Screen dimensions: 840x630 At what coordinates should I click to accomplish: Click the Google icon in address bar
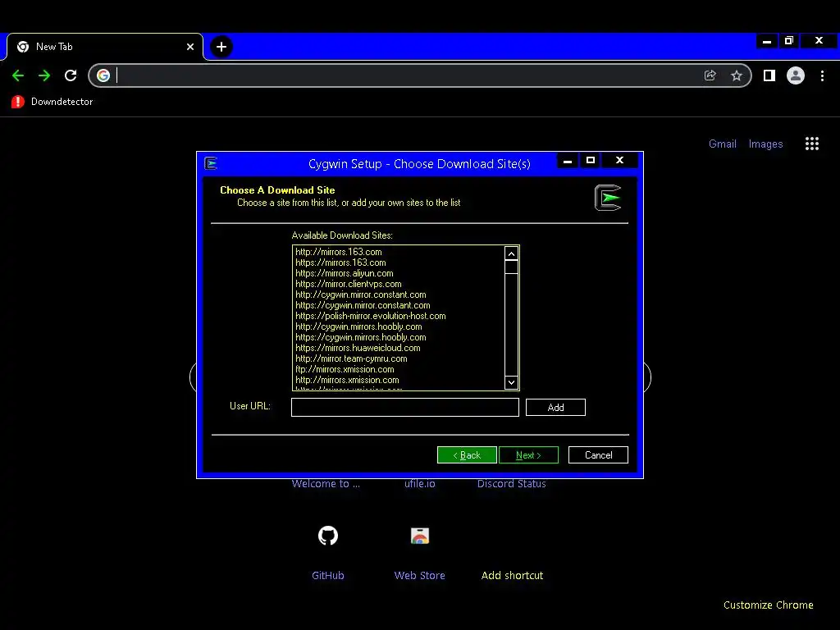[103, 75]
